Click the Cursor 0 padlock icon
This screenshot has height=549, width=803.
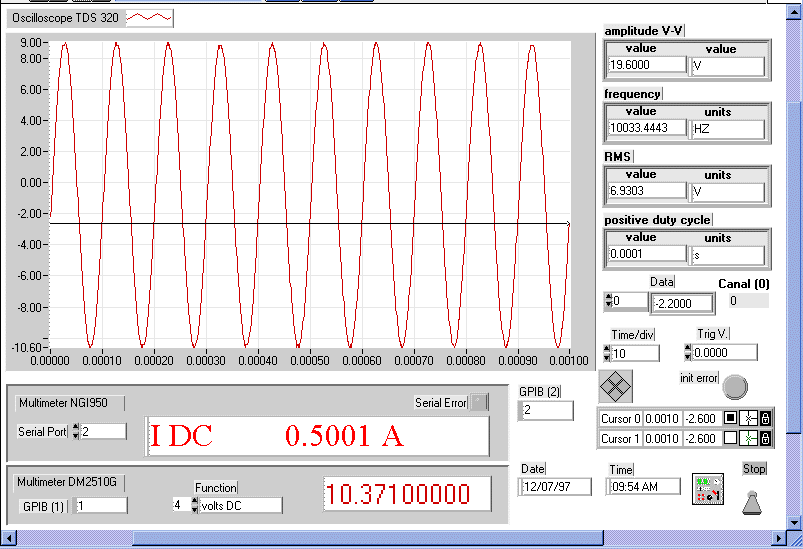pyautogui.click(x=765, y=418)
